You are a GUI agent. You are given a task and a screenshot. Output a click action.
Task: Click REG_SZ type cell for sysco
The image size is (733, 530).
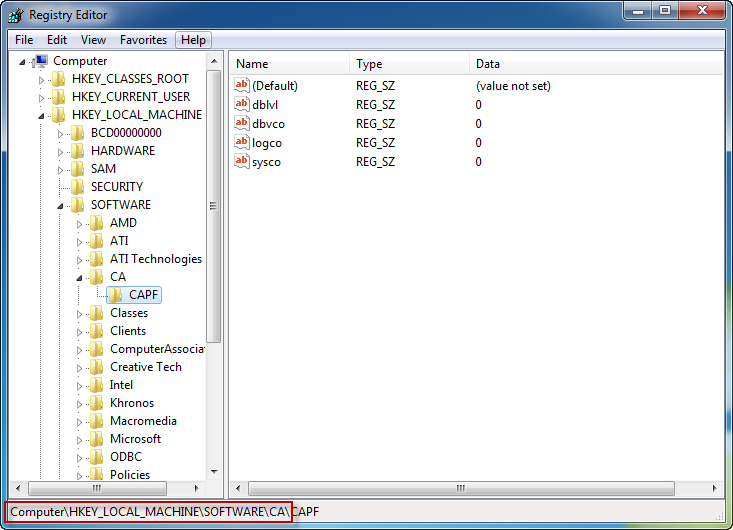(375, 162)
